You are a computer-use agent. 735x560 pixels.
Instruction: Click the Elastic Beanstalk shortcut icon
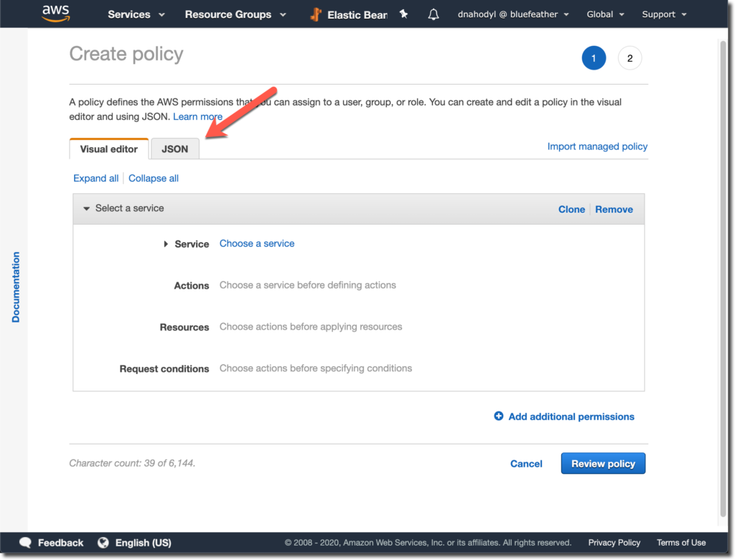click(317, 14)
